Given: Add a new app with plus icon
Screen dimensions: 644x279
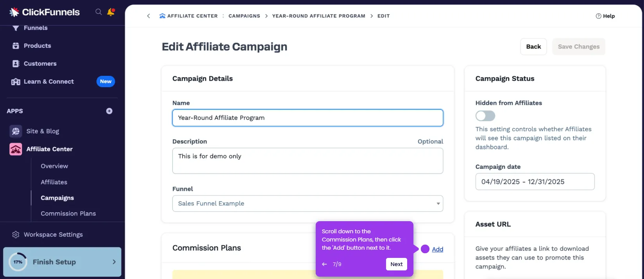Looking at the screenshot, I should (x=109, y=111).
